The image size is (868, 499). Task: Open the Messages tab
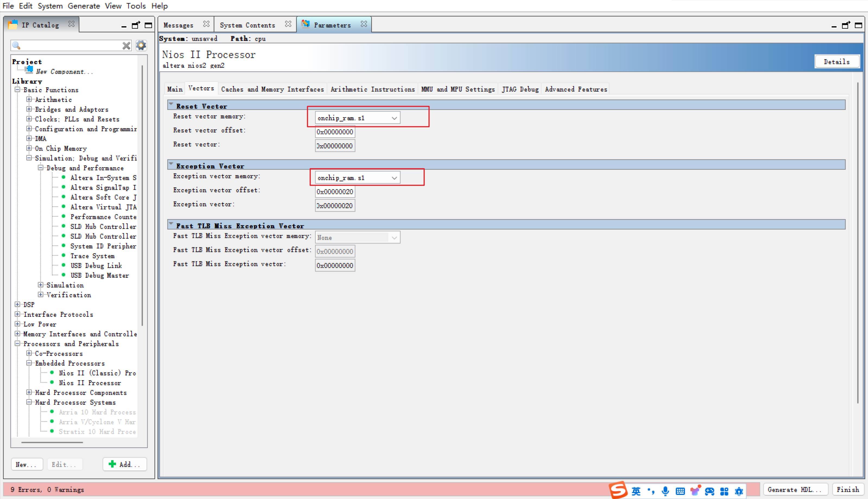point(178,25)
